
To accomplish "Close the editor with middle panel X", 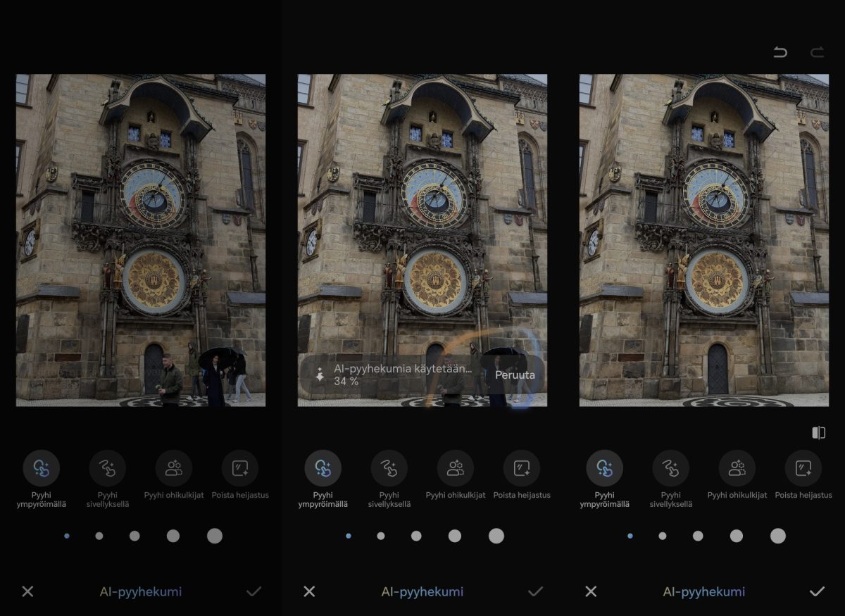I will pyautogui.click(x=309, y=591).
